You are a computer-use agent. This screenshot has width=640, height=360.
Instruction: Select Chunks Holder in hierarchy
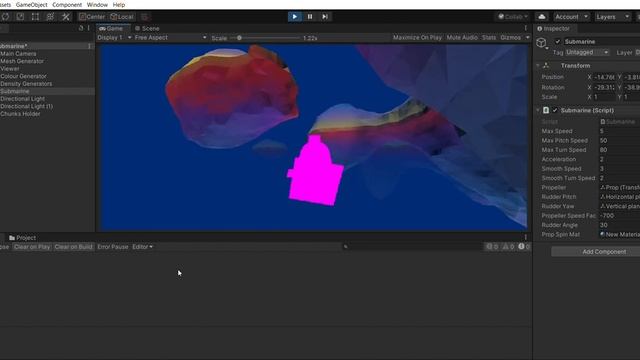tap(20, 114)
